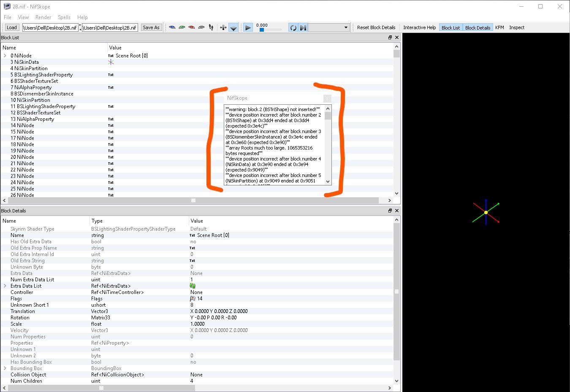570x392 pixels.
Task: Click Txt icon in 7 NiAlphaProperty row
Action: (x=111, y=87)
